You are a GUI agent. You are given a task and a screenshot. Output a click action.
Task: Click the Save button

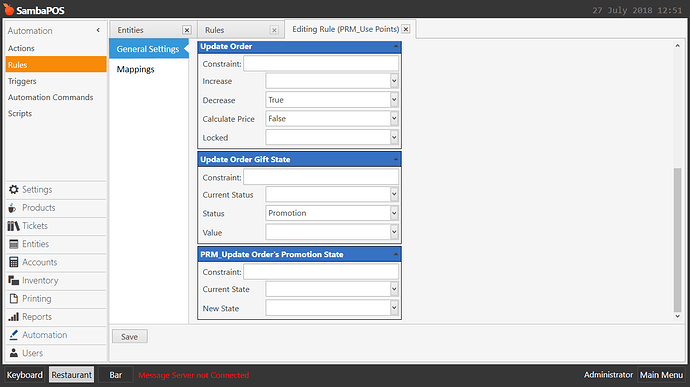(130, 336)
